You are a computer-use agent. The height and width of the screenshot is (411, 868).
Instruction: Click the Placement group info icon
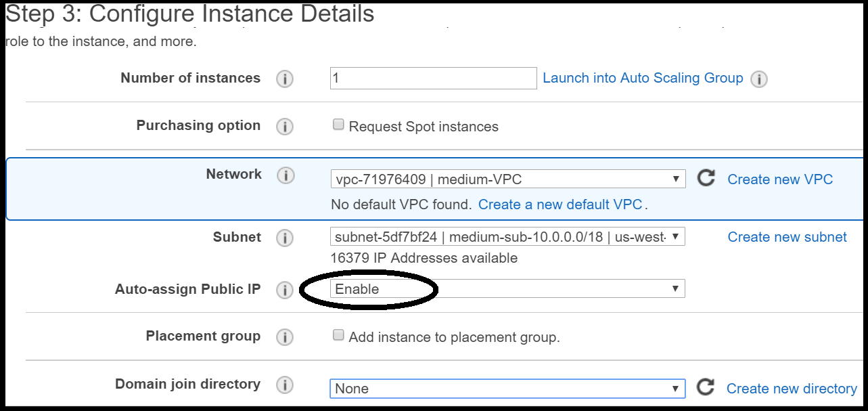point(285,337)
